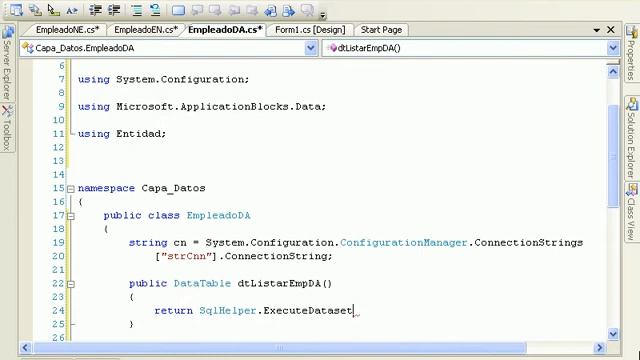Click the vertical scrollbar thumb
Viewport: 640px width, 360px height.
pos(613,156)
